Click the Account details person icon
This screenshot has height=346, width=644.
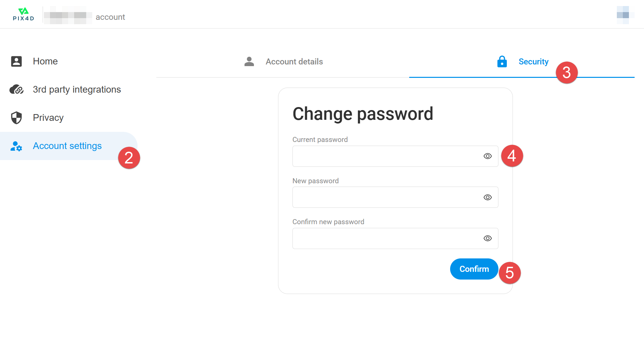pyautogui.click(x=249, y=61)
